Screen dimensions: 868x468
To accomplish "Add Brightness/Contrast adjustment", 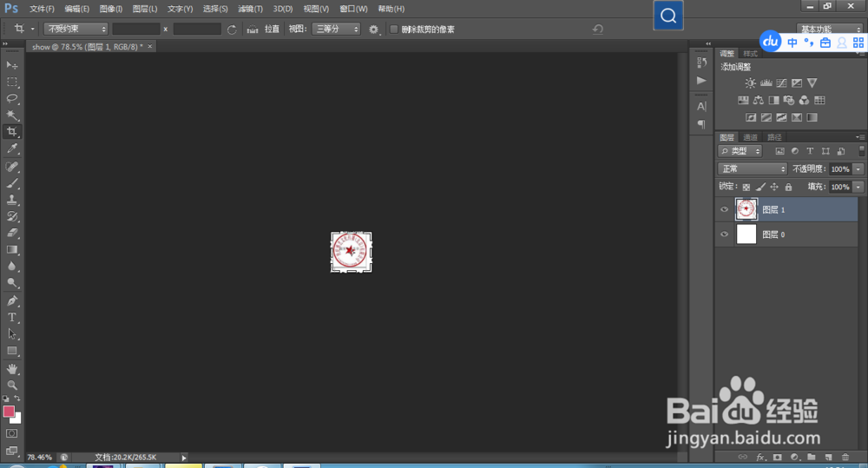I will pyautogui.click(x=750, y=83).
